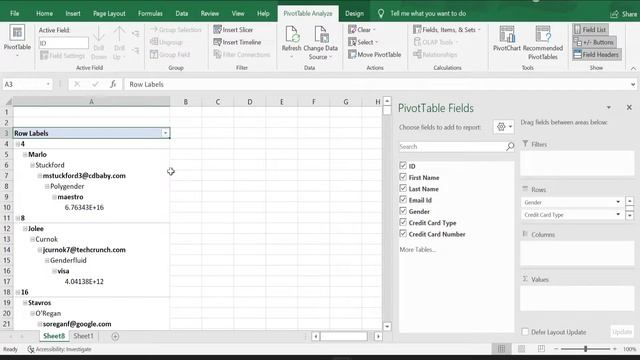The image size is (640, 360).
Task: Click the More Tables link
Action: click(x=417, y=249)
